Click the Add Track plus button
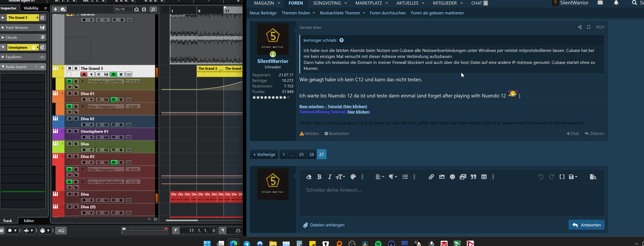The image size is (644, 246). [x=55, y=9]
